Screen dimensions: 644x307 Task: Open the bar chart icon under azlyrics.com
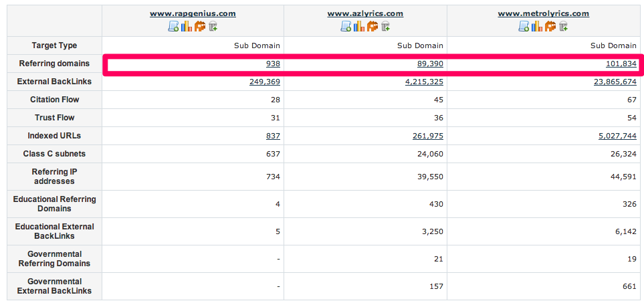coord(359,26)
